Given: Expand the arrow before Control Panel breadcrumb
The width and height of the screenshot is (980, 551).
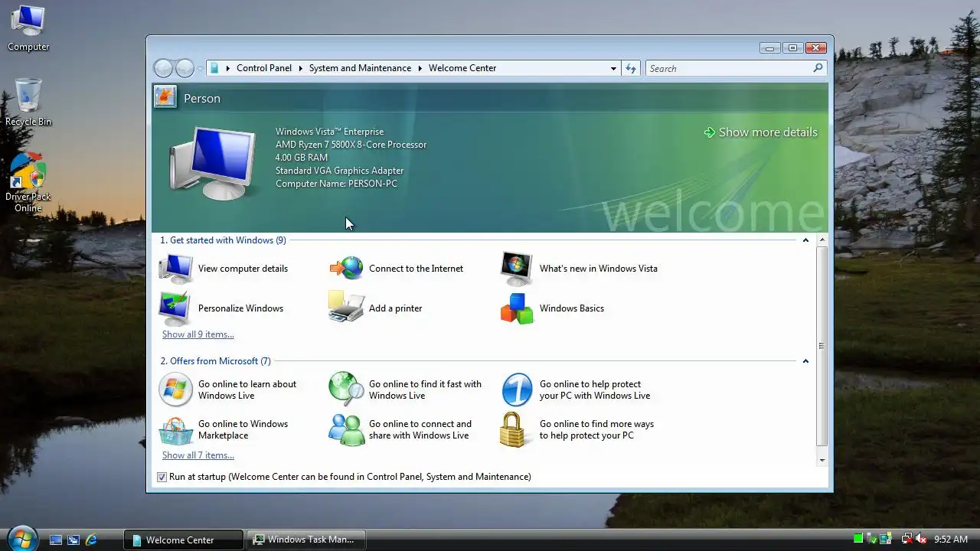Looking at the screenshot, I should tap(227, 68).
